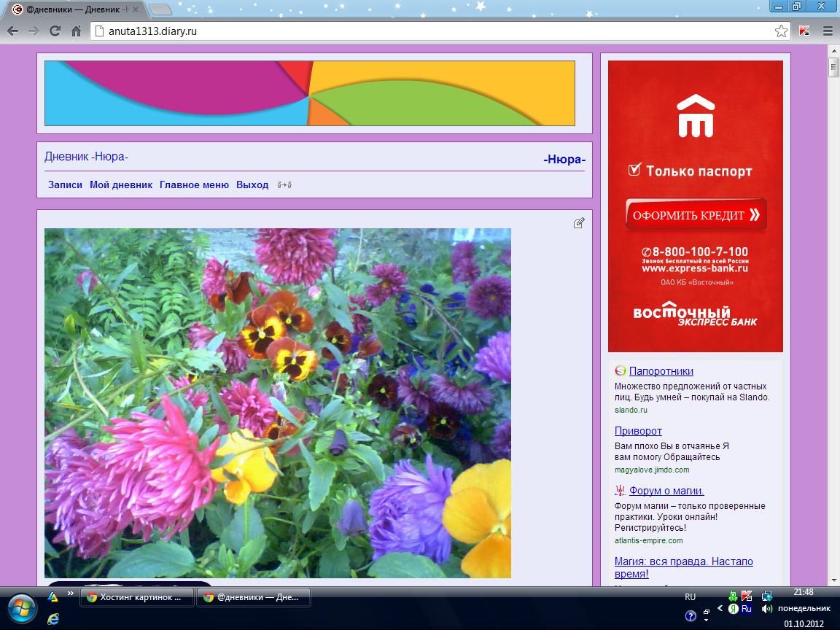Screen dimensions: 840x630
Task: Go to the browser home page
Action: 75,31
